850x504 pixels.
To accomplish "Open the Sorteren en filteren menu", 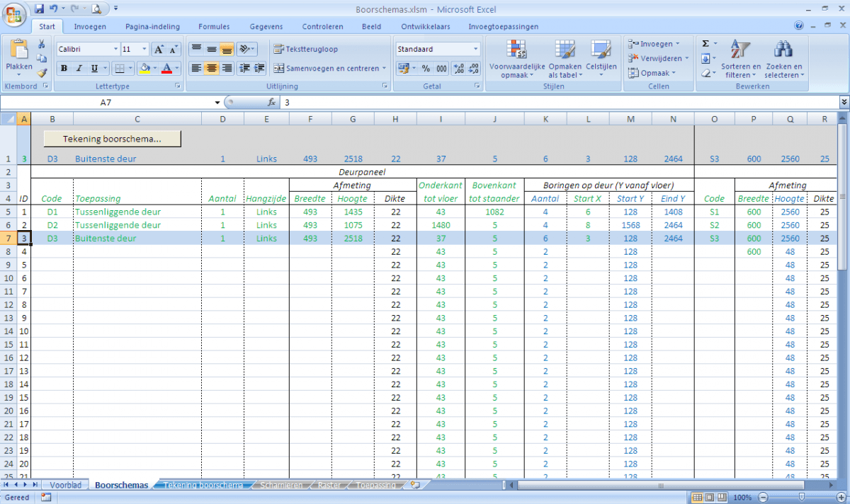I will coord(741,59).
